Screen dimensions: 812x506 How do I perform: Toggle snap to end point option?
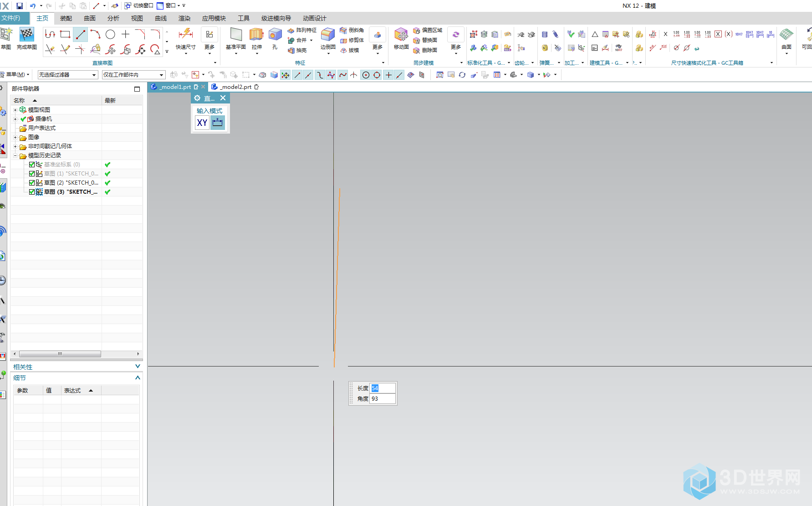pos(297,75)
